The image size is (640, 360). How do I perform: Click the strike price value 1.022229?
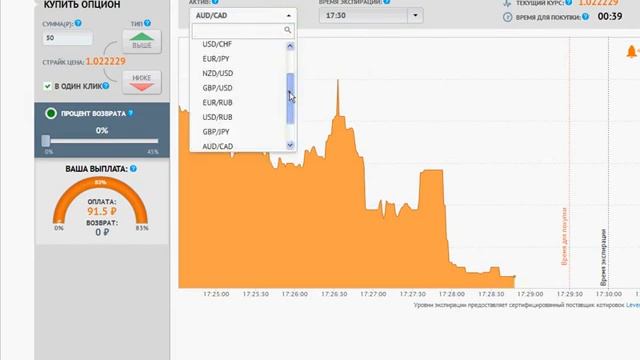[x=106, y=61]
